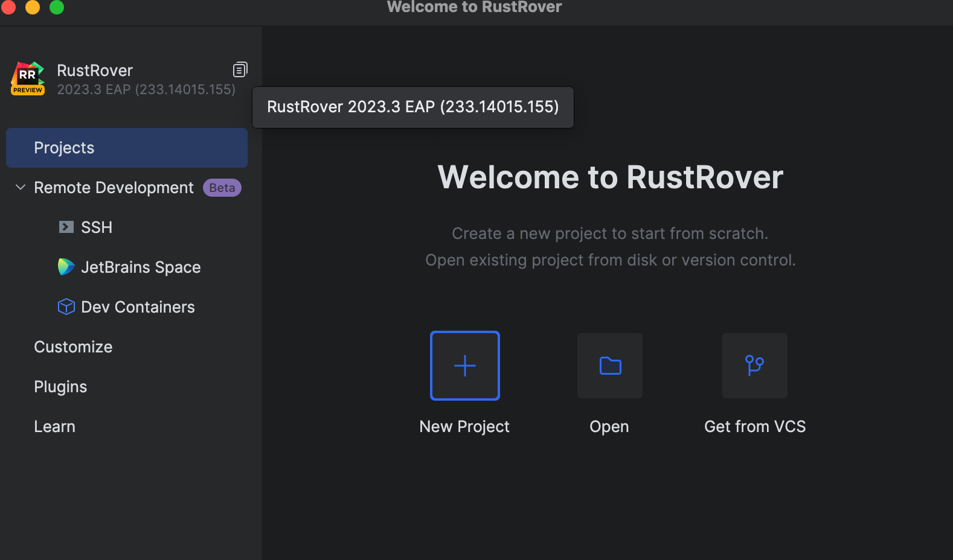Click the SSH terminal icon
The height and width of the screenshot is (560, 953).
(x=66, y=227)
